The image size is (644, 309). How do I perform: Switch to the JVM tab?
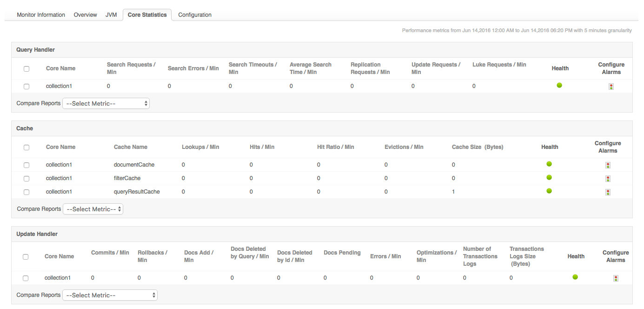111,15
